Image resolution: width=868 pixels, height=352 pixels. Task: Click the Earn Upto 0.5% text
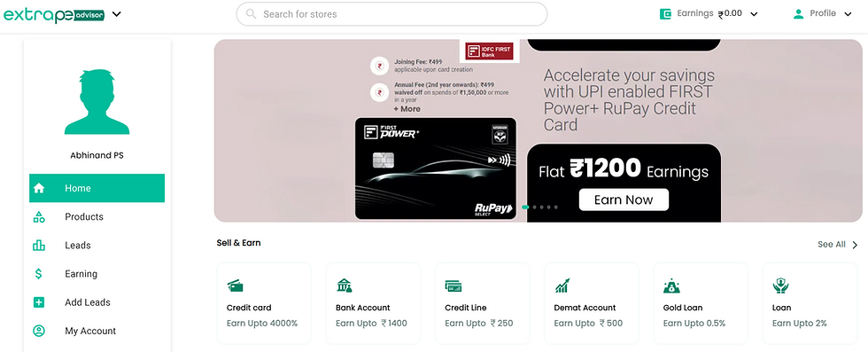(x=694, y=323)
